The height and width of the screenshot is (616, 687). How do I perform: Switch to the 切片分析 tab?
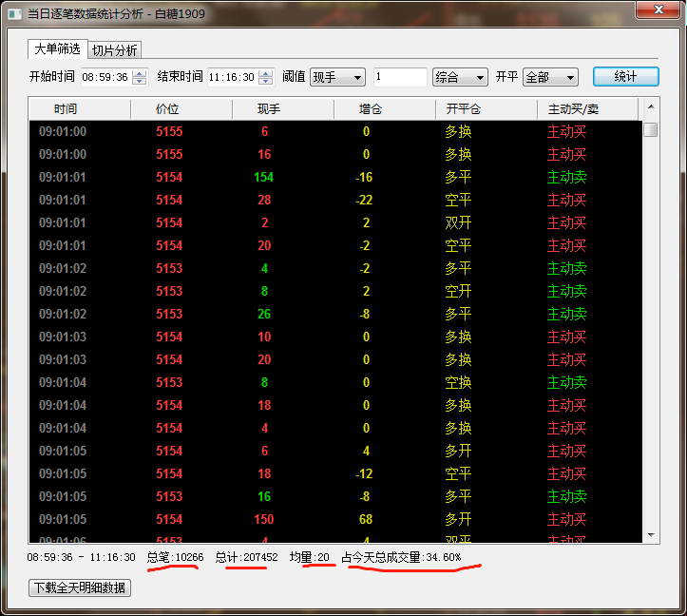(x=115, y=50)
